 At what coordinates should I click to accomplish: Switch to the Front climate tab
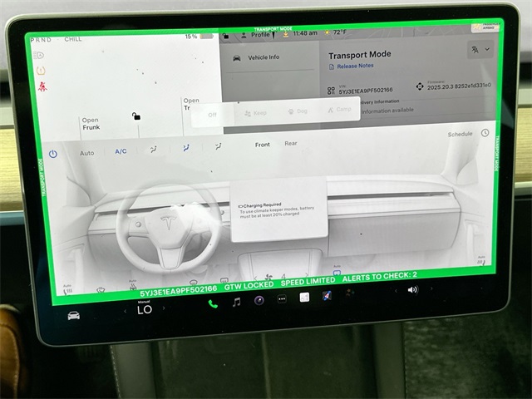click(263, 145)
